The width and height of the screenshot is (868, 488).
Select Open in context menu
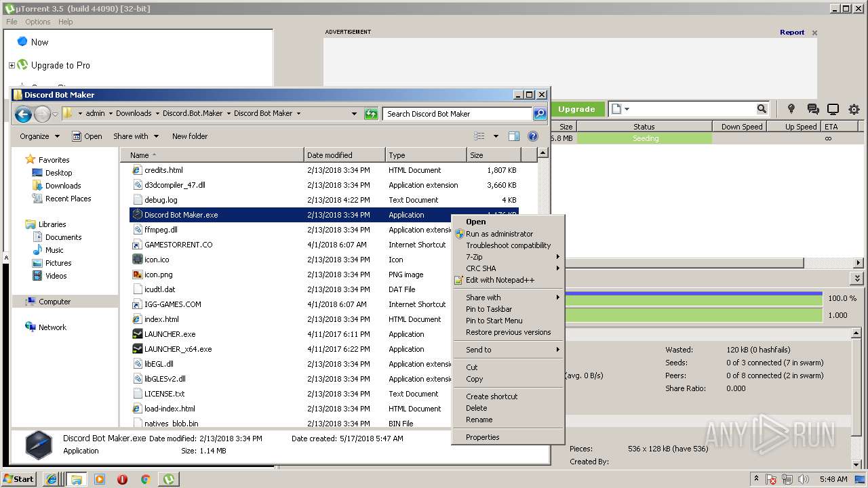point(476,222)
